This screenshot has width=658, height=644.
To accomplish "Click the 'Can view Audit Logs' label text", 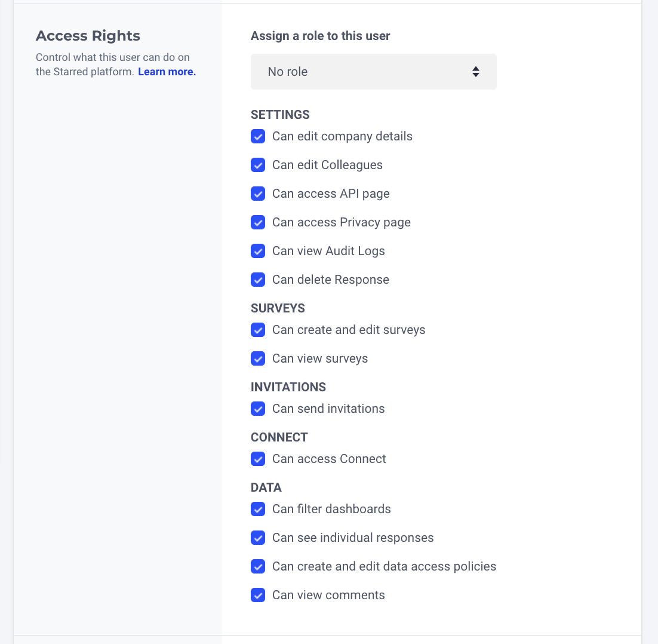I will tap(328, 251).
